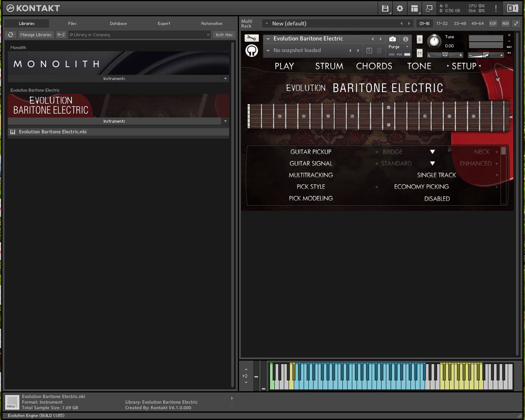Open the snapshot dropdown No snapshot loaded
This screenshot has width=525, height=420.
point(268,50)
